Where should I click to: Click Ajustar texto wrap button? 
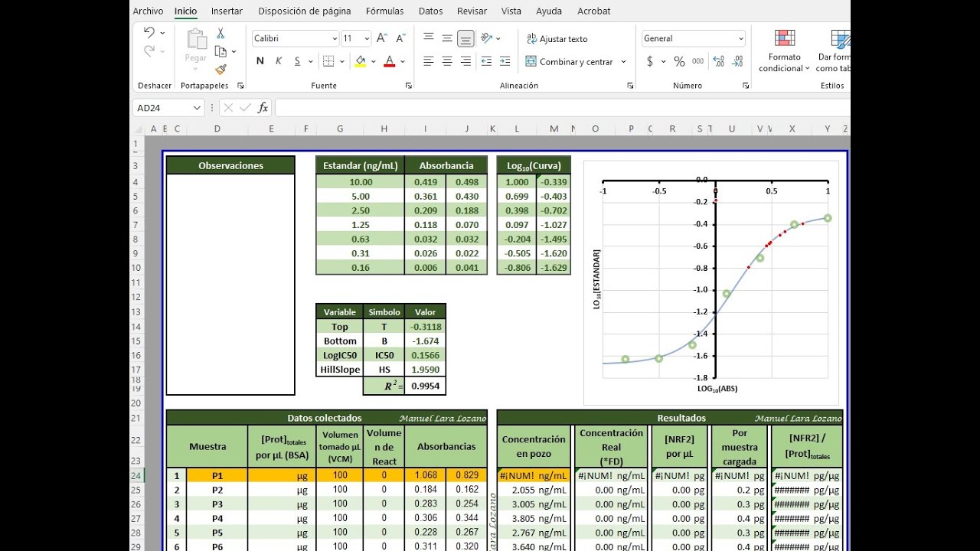pos(557,38)
